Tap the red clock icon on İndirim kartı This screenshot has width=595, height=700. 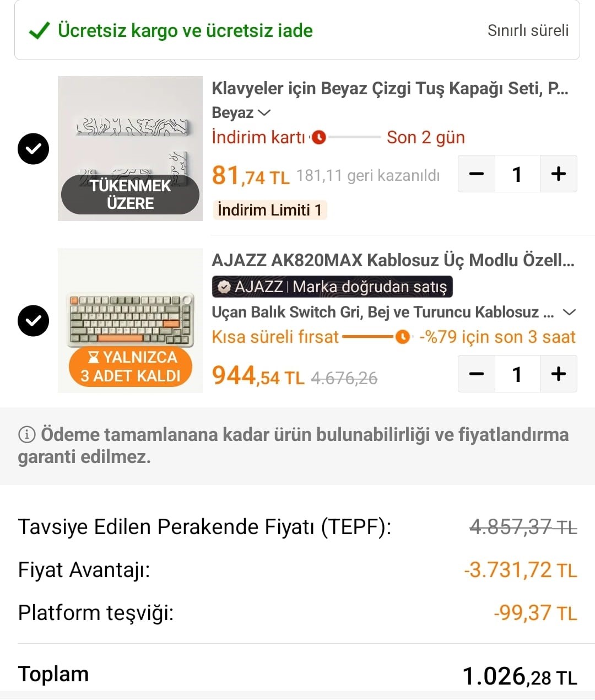(x=319, y=137)
